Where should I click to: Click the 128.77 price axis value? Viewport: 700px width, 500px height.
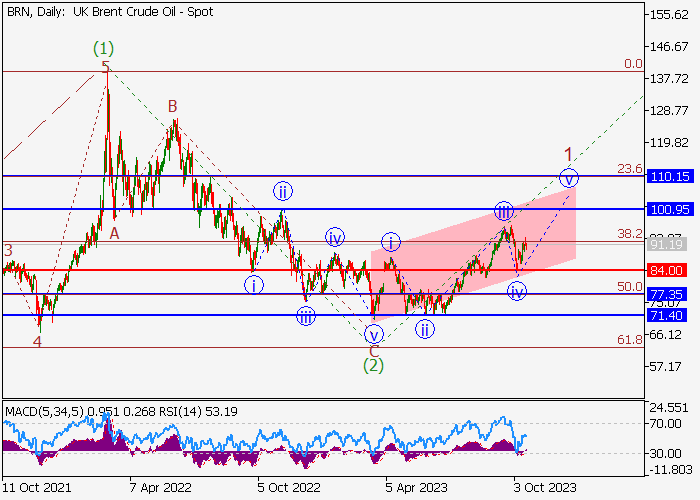point(669,110)
